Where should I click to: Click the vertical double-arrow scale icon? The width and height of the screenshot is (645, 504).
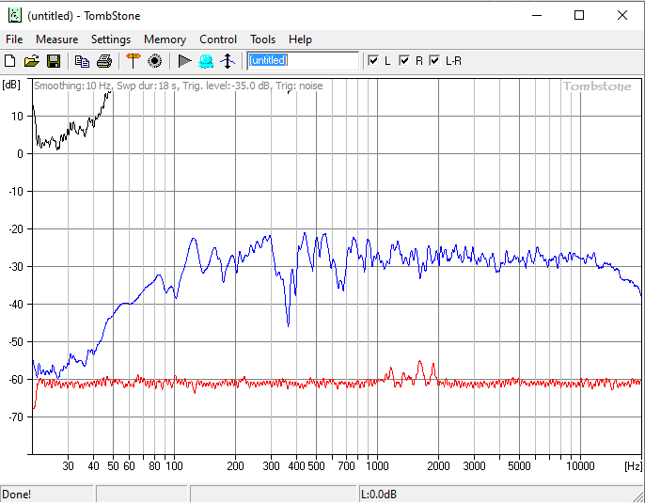click(227, 61)
